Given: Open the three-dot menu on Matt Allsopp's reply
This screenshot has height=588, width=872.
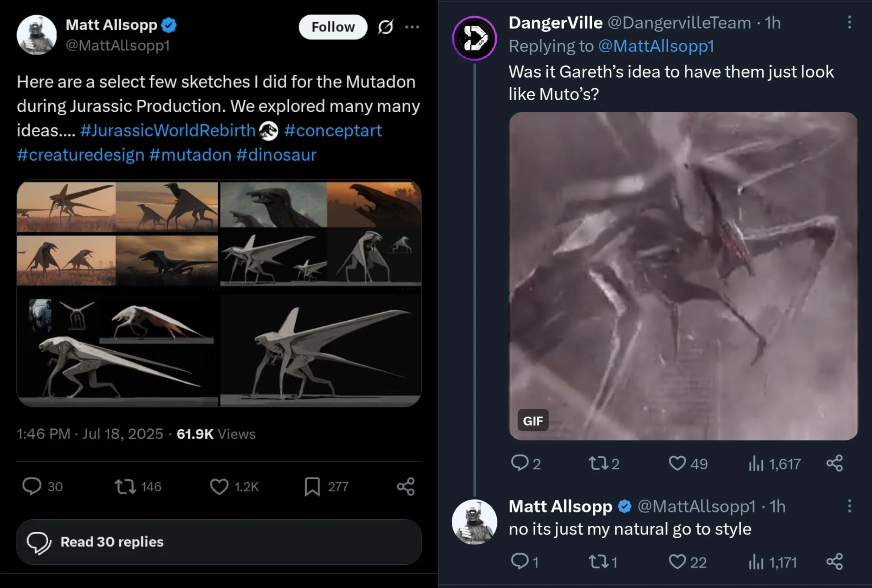Looking at the screenshot, I should (x=849, y=506).
